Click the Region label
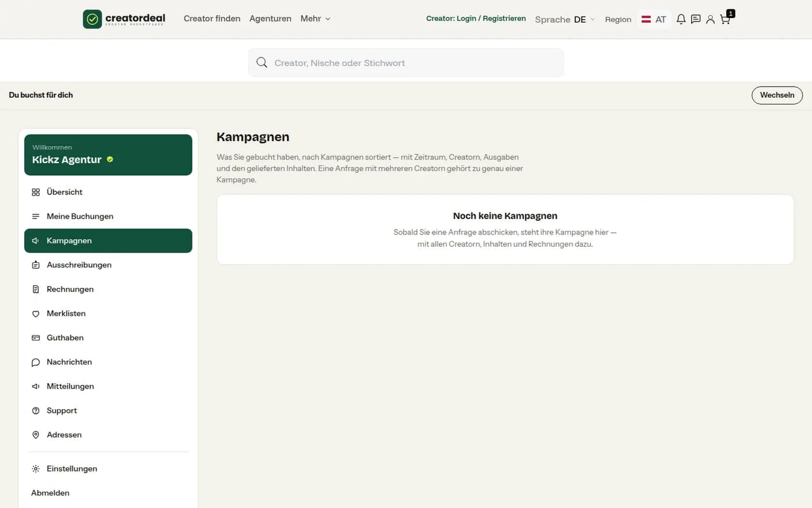Screen dimensions: 812x508 point(618,19)
